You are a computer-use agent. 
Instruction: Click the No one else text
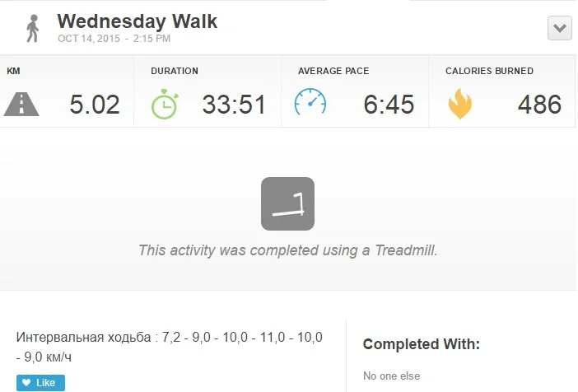coord(391,376)
